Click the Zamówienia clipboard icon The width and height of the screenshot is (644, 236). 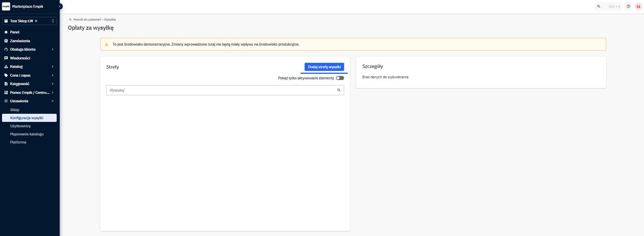click(x=6, y=41)
